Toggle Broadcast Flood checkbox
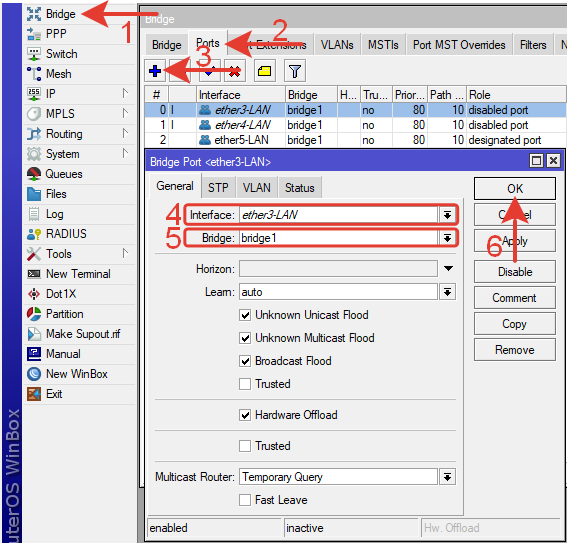This screenshot has height=543, width=567. point(245,361)
